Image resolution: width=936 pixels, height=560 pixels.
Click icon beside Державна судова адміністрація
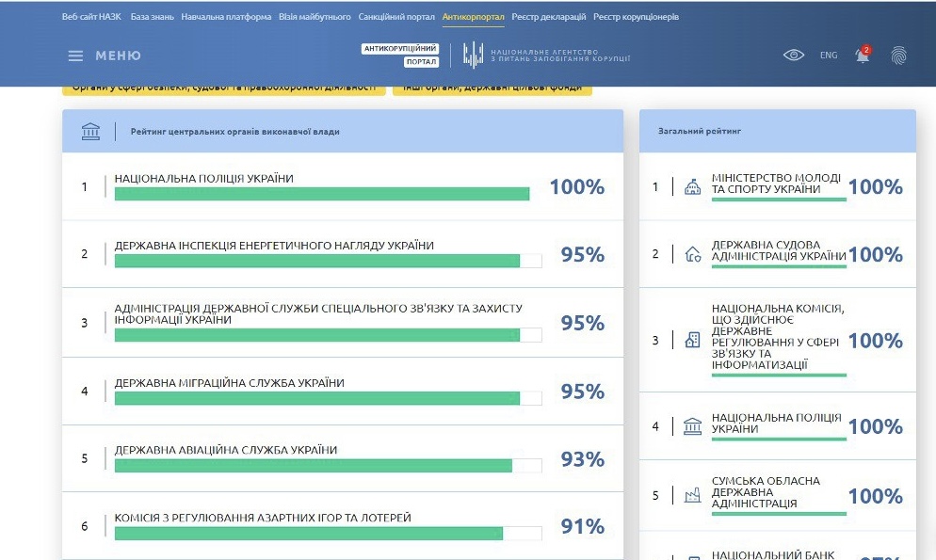pyautogui.click(x=692, y=255)
